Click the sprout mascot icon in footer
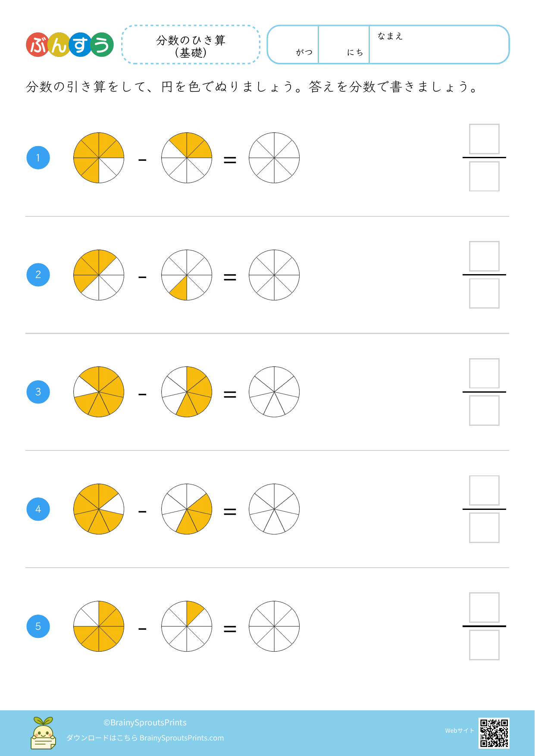 [43, 733]
